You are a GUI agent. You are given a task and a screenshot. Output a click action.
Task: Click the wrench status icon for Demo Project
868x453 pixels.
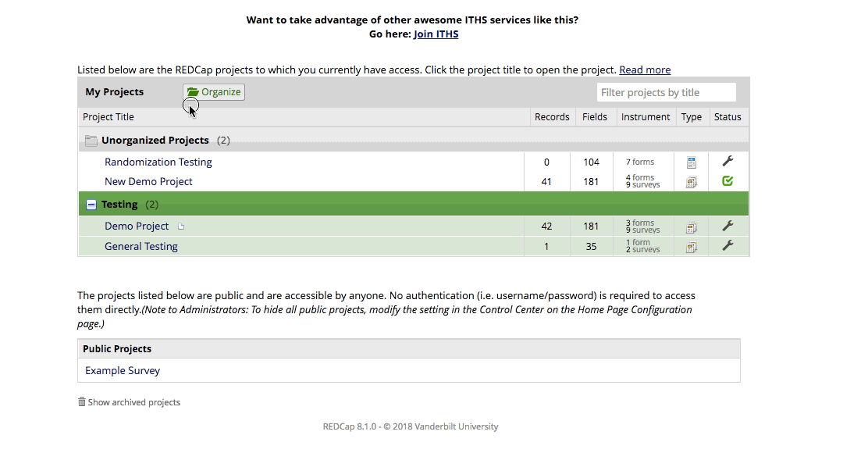[x=727, y=226]
